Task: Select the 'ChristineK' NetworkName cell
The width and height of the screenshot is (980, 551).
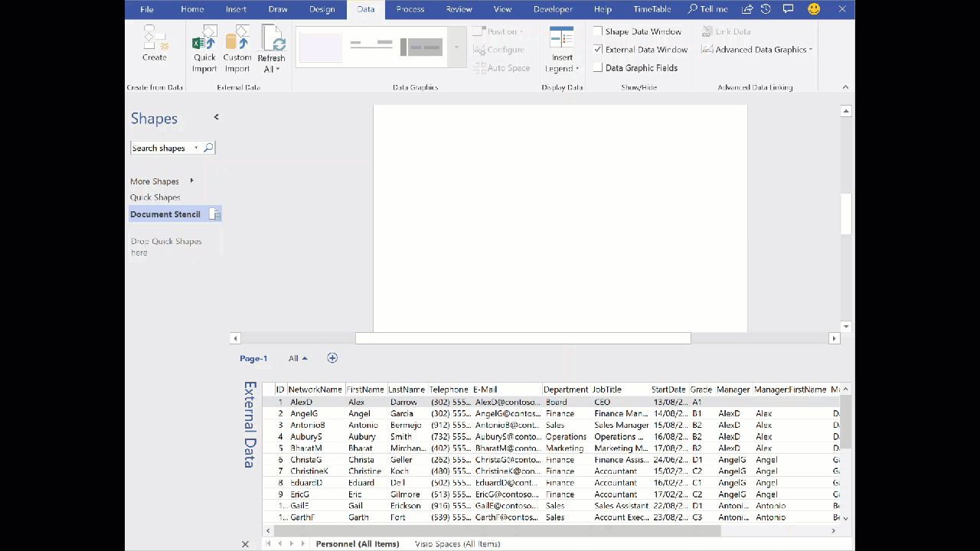Action: click(315, 471)
